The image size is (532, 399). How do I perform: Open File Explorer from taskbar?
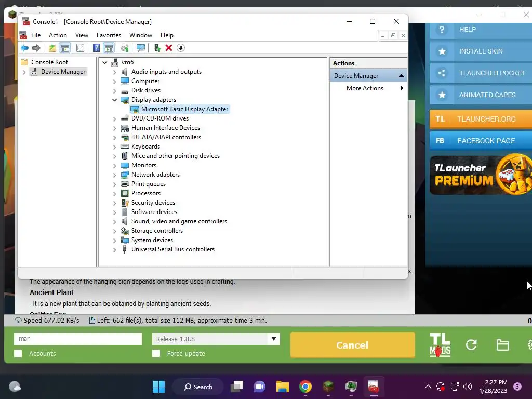pyautogui.click(x=282, y=387)
